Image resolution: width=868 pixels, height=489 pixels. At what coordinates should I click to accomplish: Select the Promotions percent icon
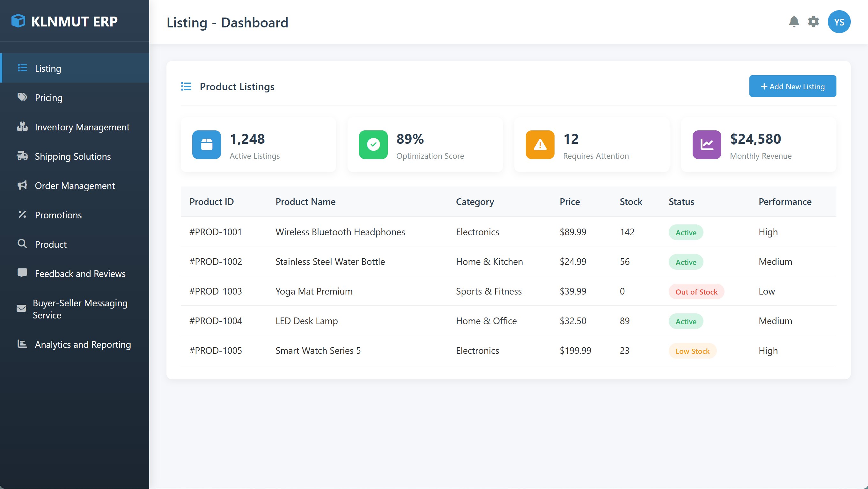click(x=22, y=215)
